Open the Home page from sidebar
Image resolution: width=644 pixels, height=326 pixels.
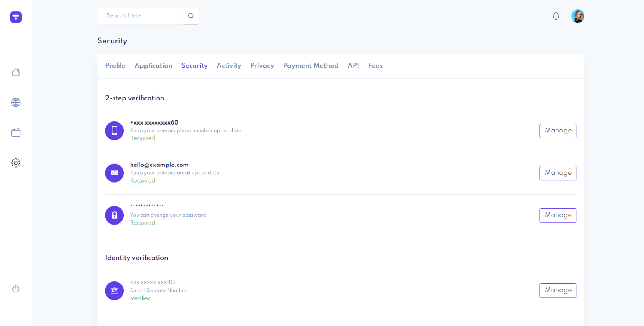(16, 72)
